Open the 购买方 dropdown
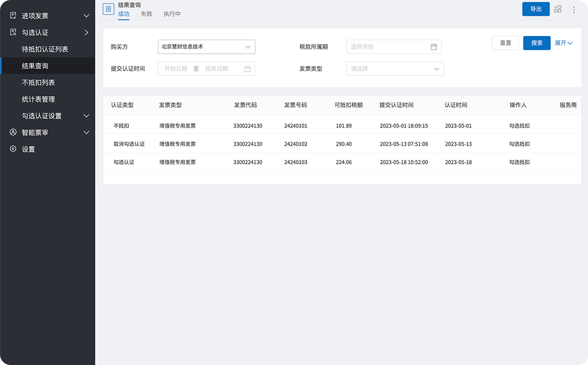This screenshot has height=365, width=588. (206, 47)
